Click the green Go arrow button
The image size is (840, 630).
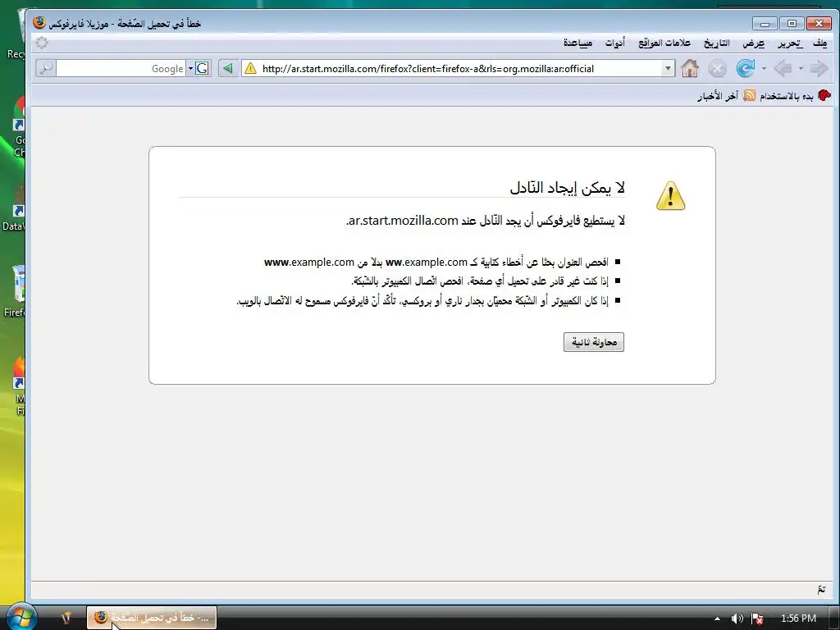pyautogui.click(x=228, y=68)
